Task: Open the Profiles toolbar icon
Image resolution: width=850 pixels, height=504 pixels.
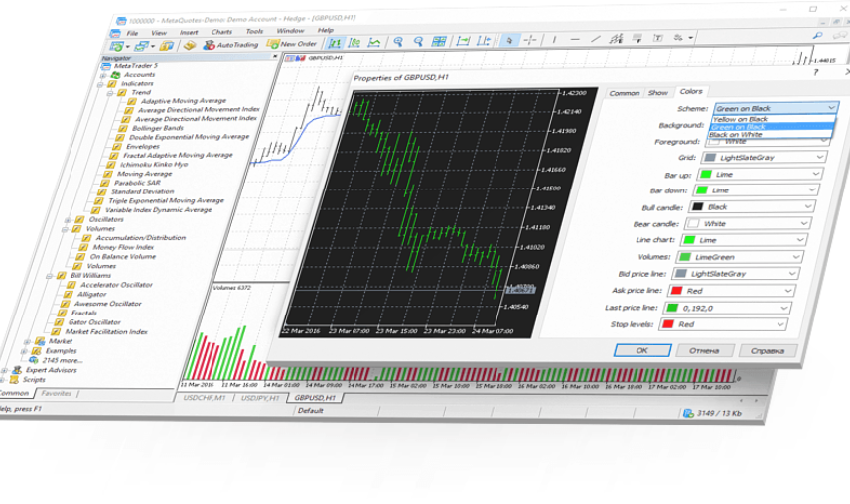Action: (142, 46)
